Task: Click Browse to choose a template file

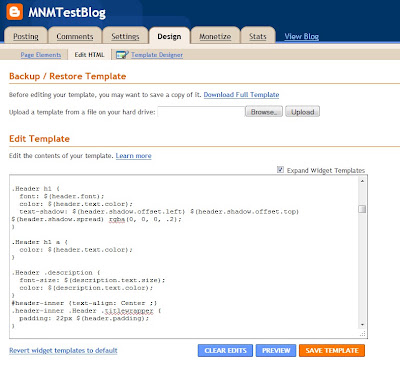Action: click(x=264, y=112)
